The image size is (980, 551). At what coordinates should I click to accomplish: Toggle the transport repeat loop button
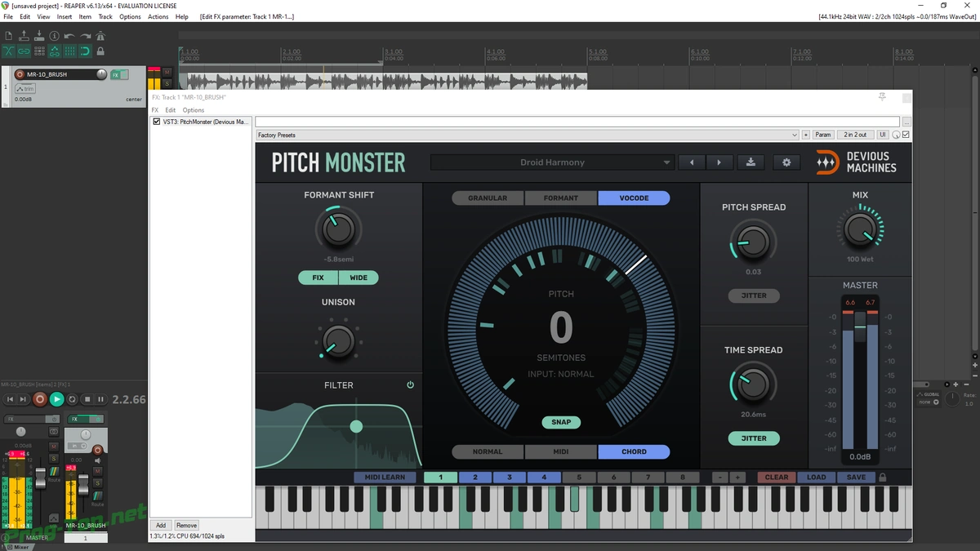pyautogui.click(x=72, y=399)
